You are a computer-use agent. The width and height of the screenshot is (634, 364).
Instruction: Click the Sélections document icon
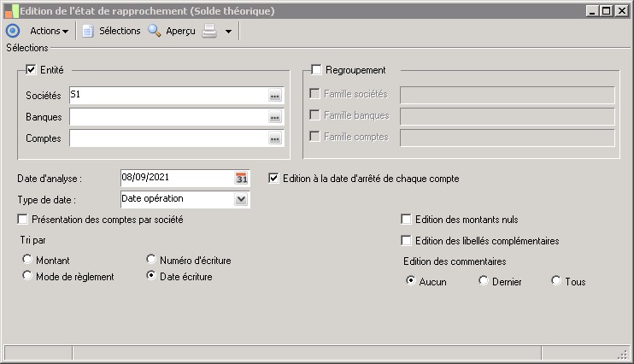(87, 31)
